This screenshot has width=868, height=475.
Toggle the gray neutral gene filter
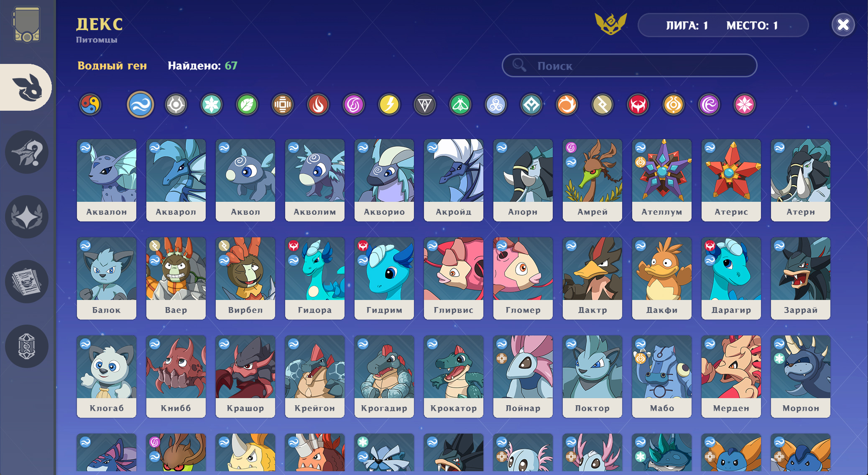point(176,104)
